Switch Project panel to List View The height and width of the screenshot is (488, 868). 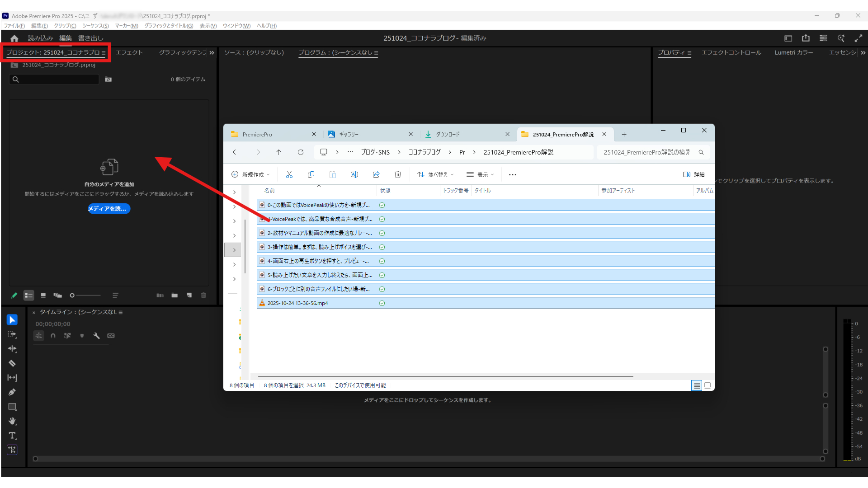[x=28, y=296]
